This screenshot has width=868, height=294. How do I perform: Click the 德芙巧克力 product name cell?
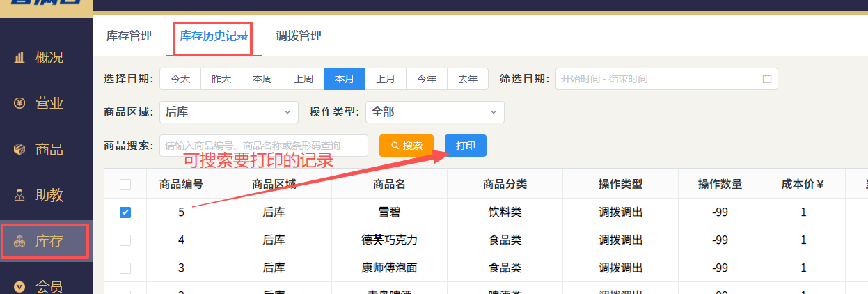pyautogui.click(x=389, y=240)
